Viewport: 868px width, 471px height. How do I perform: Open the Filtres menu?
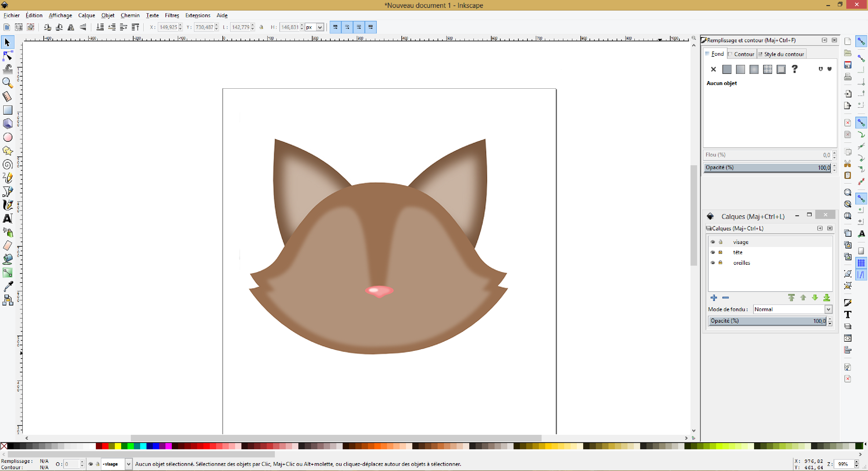[x=172, y=15]
